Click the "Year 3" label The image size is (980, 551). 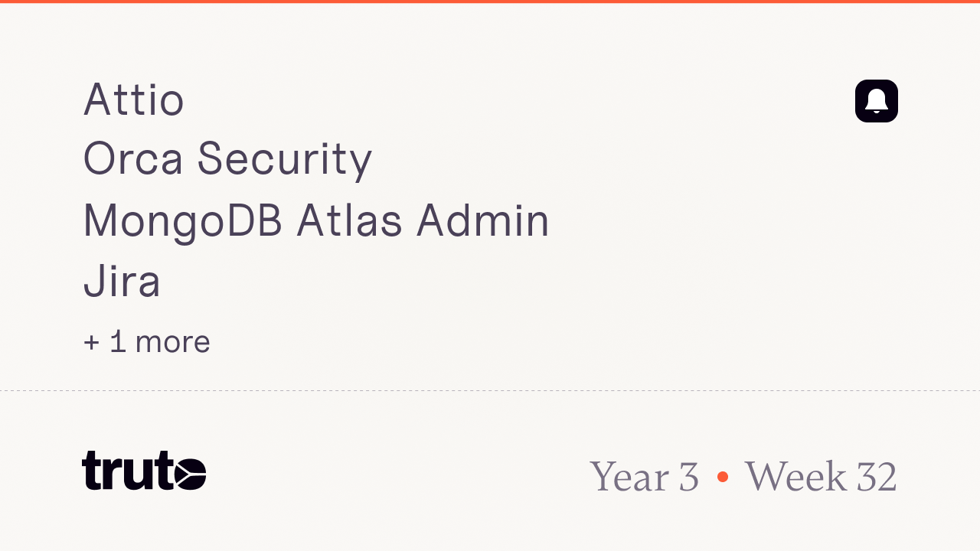coord(644,476)
